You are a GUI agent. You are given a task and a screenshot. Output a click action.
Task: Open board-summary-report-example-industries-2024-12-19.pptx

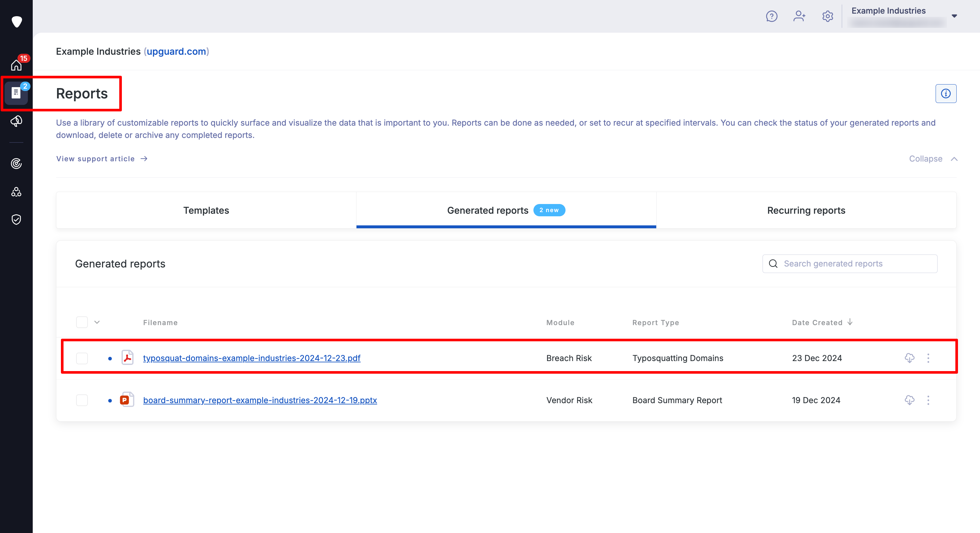[260, 400]
